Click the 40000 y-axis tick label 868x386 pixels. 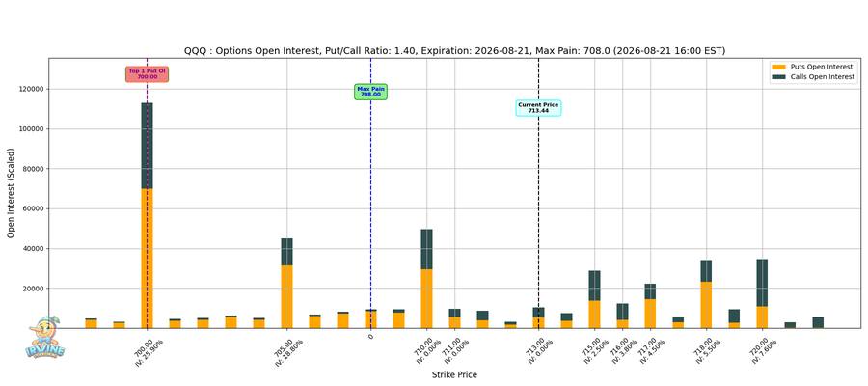pos(33,249)
